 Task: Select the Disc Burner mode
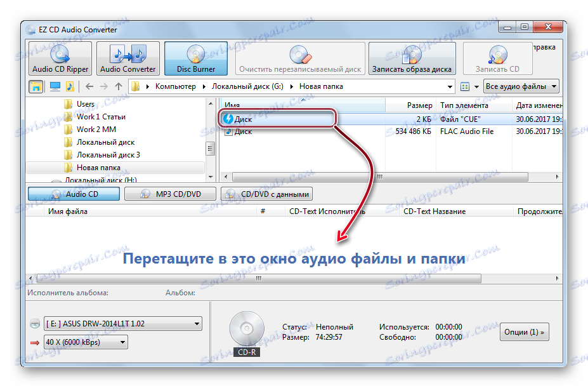point(196,58)
